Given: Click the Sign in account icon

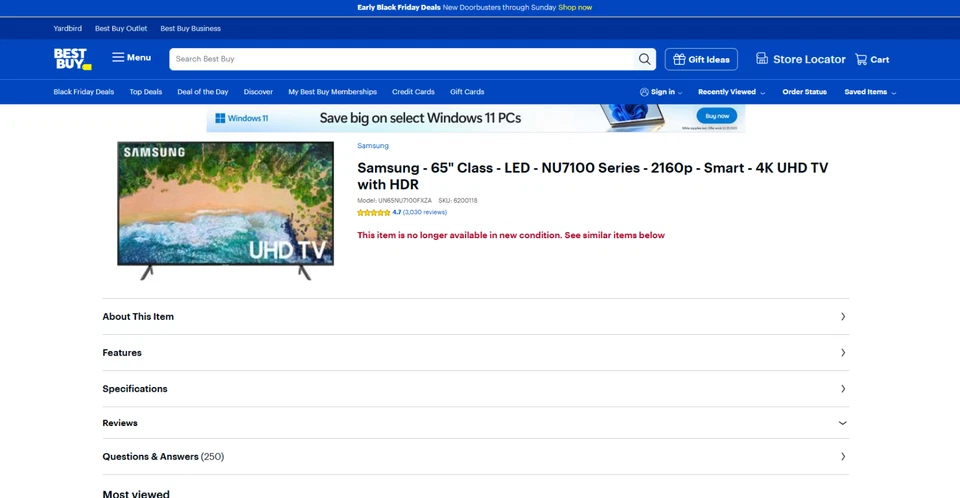Looking at the screenshot, I should (x=644, y=92).
